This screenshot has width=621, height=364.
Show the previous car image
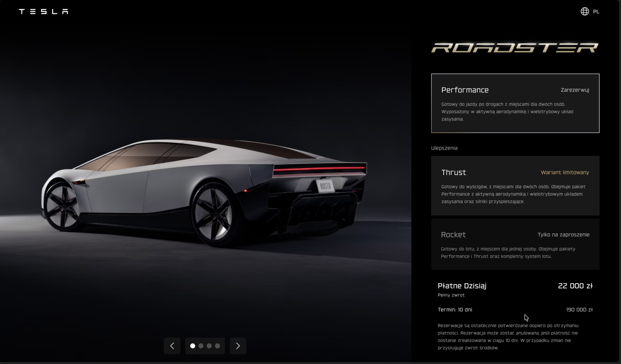[172, 346]
